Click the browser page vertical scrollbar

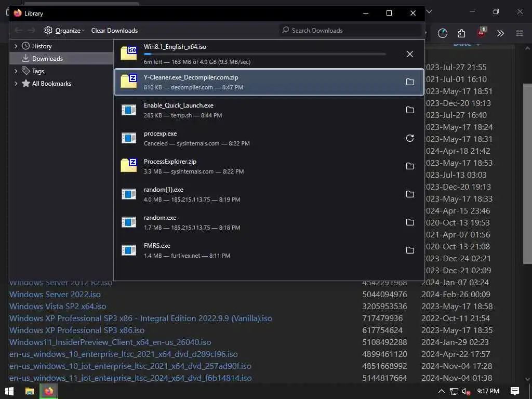[527, 173]
